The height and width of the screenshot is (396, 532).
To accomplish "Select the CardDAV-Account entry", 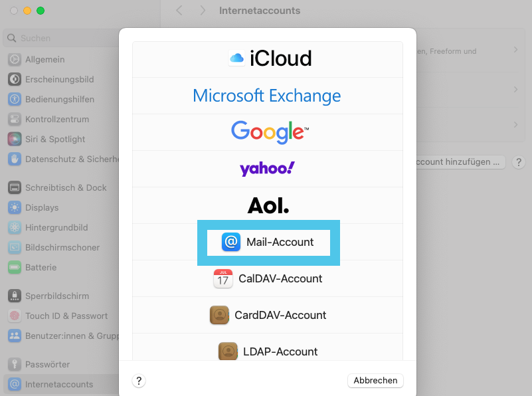I will [x=268, y=315].
